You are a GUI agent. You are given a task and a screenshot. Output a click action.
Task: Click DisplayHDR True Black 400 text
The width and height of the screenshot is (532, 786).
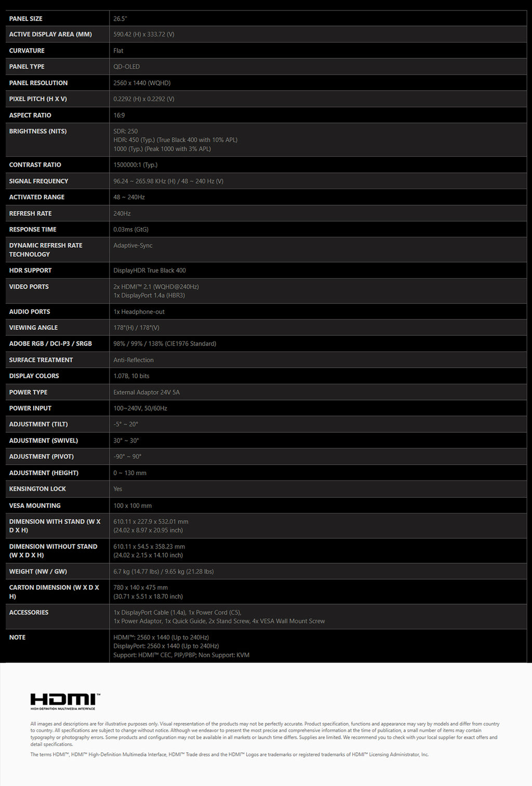(x=150, y=271)
